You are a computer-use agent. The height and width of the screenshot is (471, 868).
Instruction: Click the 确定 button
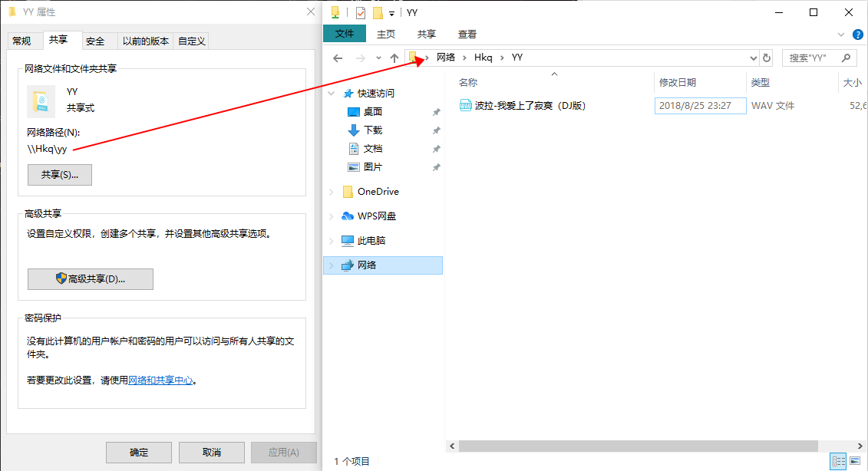tap(139, 452)
